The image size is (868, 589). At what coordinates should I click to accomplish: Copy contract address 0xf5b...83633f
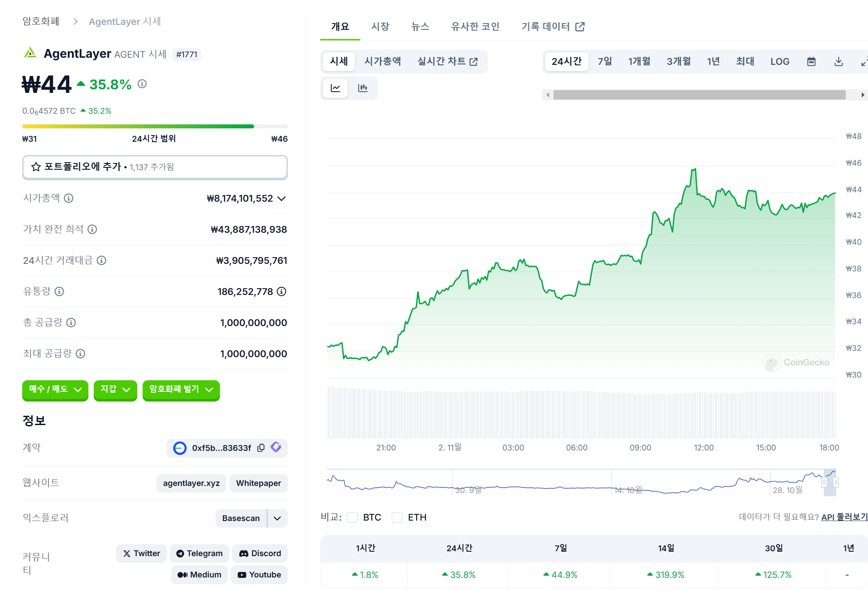point(261,448)
